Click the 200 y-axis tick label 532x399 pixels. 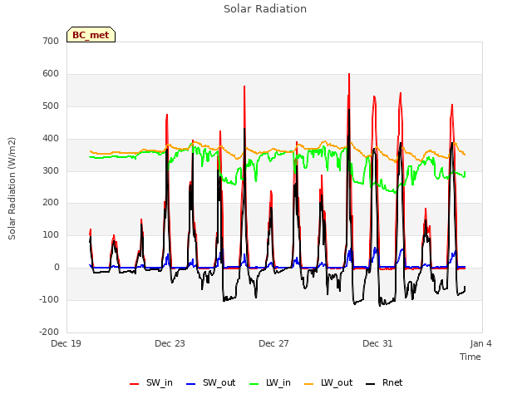pos(51,203)
